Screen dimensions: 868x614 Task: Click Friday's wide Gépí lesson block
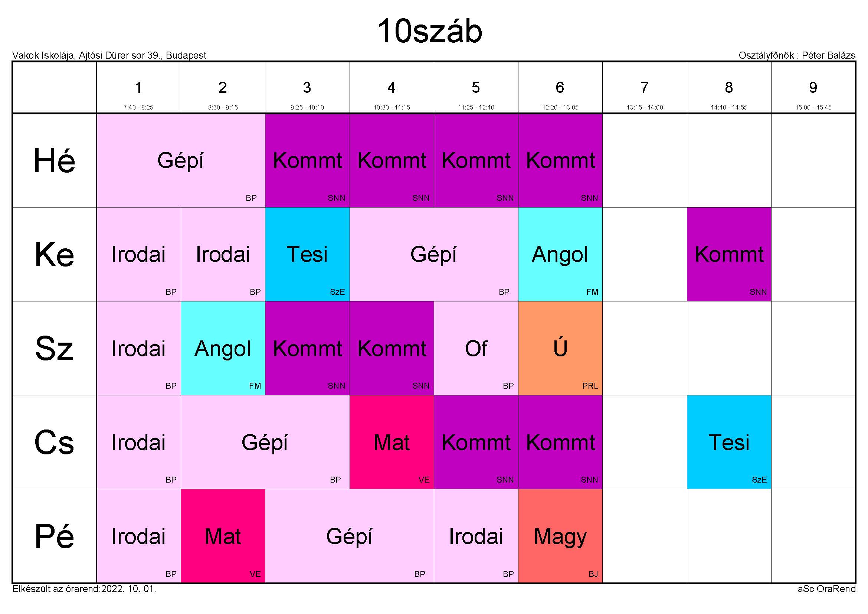pyautogui.click(x=349, y=536)
